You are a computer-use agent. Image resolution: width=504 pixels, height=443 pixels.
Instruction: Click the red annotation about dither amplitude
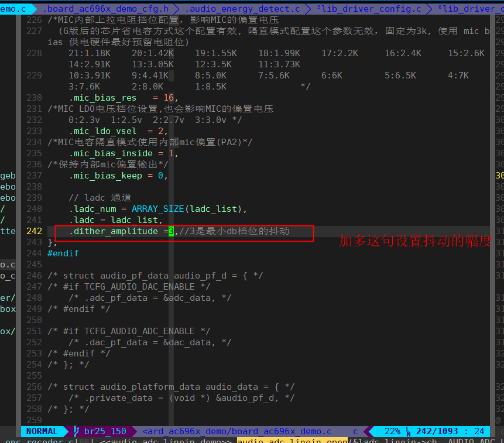coord(415,241)
